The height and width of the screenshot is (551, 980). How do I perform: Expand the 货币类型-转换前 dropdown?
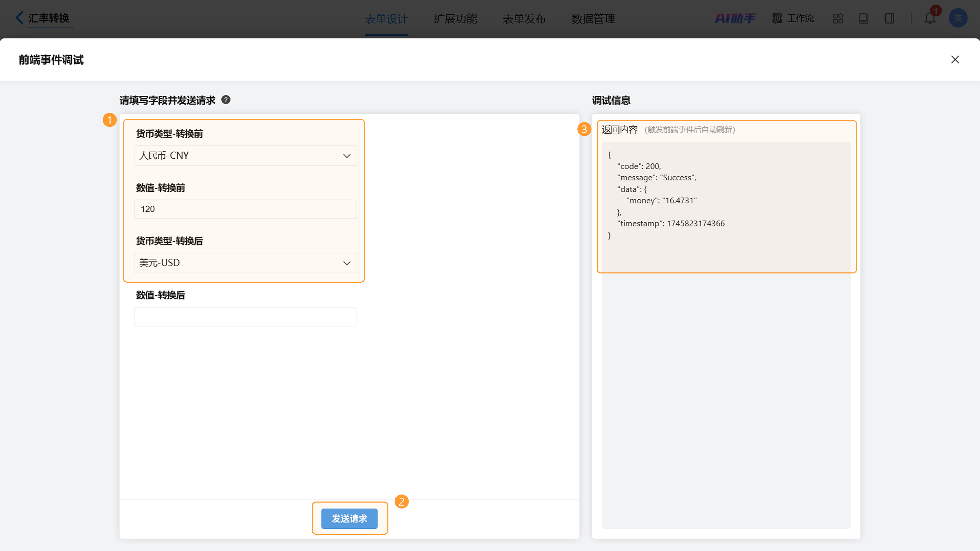coord(245,156)
